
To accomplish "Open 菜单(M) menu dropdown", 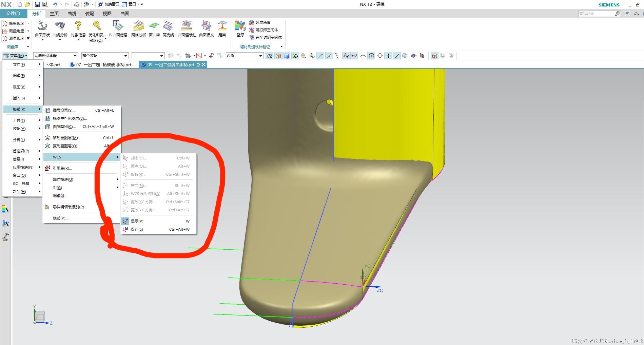I will pyautogui.click(x=15, y=56).
